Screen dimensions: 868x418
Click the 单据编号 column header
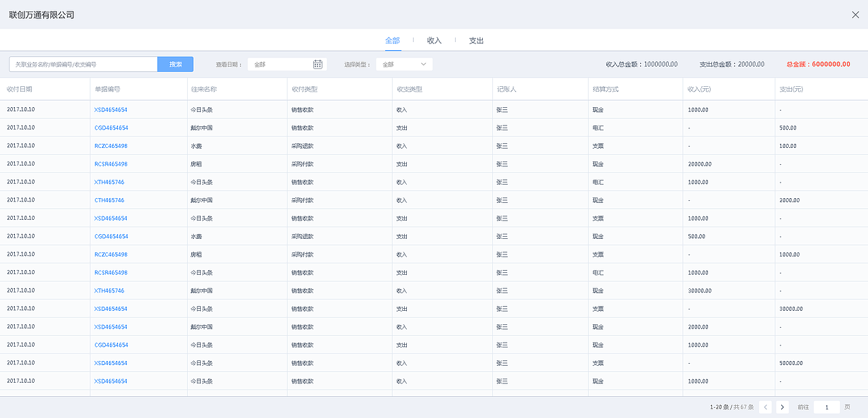[107, 89]
